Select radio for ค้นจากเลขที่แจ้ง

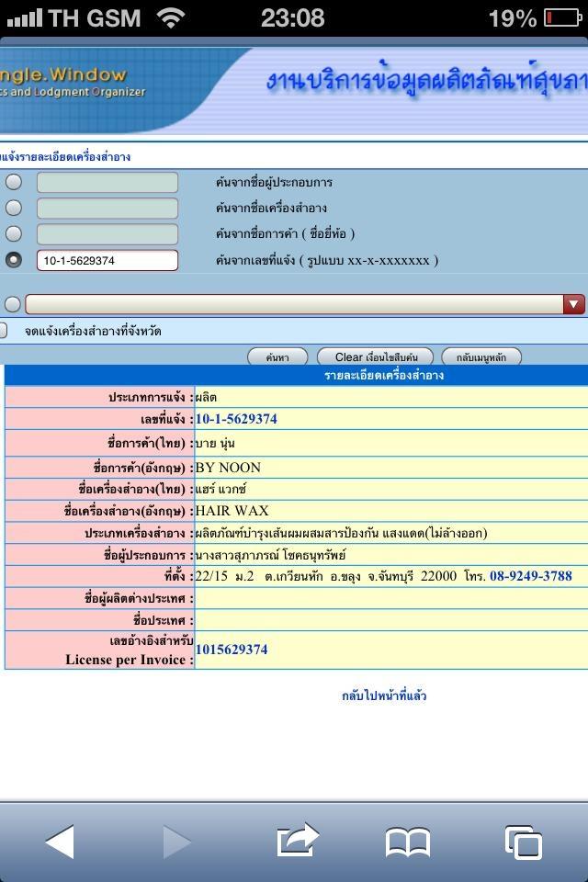coord(14,259)
